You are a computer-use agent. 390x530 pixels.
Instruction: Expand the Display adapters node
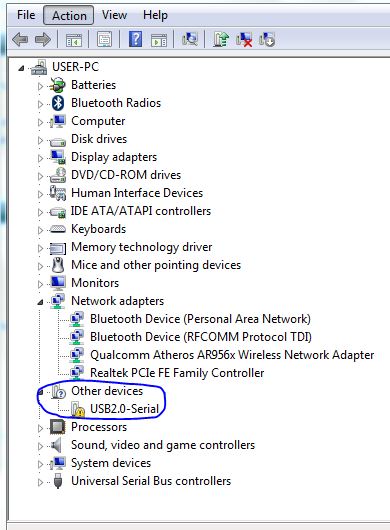pos(40,158)
